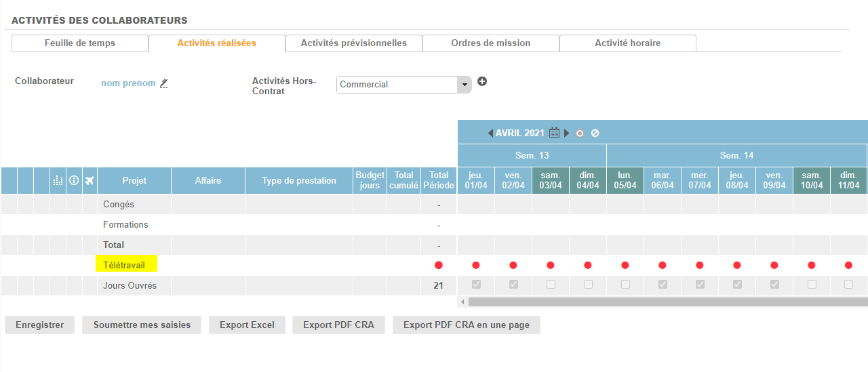Click the crossed-out circle icon in month header

pos(595,133)
